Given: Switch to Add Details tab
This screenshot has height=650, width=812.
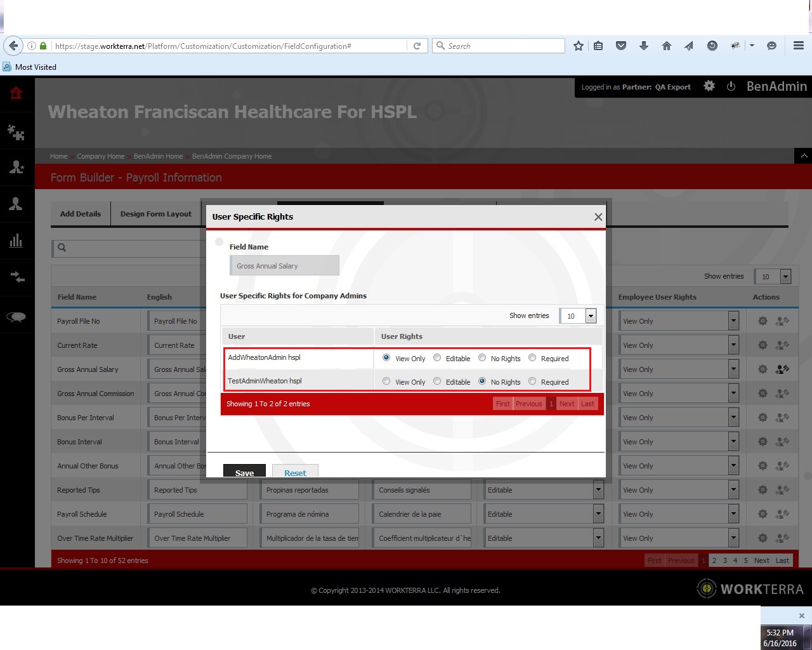Looking at the screenshot, I should coord(81,214).
